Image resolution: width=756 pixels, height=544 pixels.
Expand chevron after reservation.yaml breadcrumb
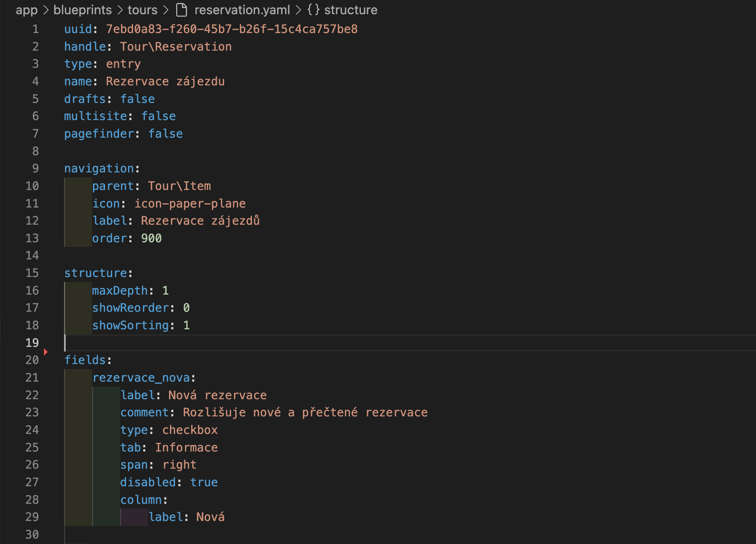[x=298, y=10]
